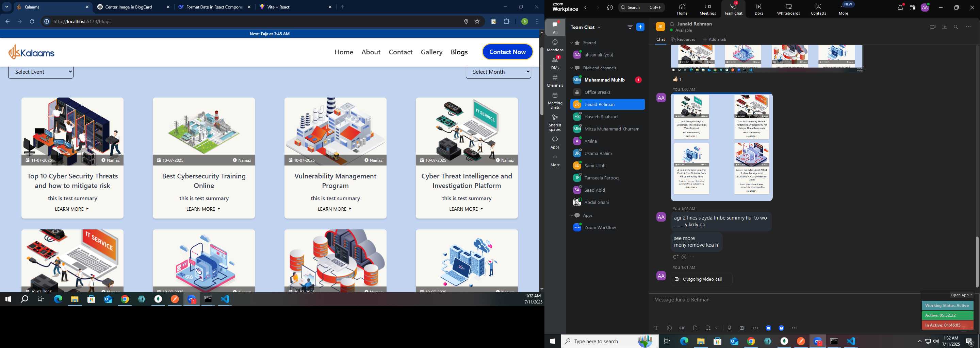Image resolution: width=980 pixels, height=348 pixels.
Task: Open the four-blog-card screenshot in chat
Action: coord(722,147)
